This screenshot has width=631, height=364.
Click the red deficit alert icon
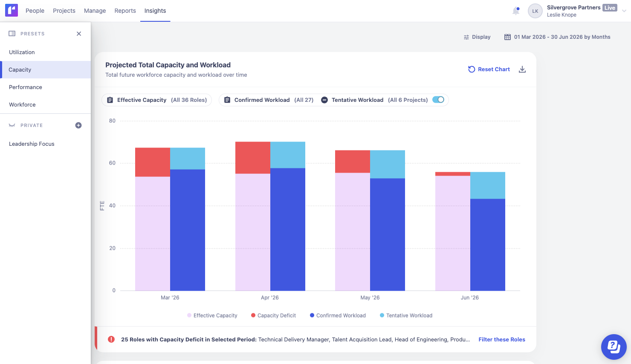click(x=111, y=339)
